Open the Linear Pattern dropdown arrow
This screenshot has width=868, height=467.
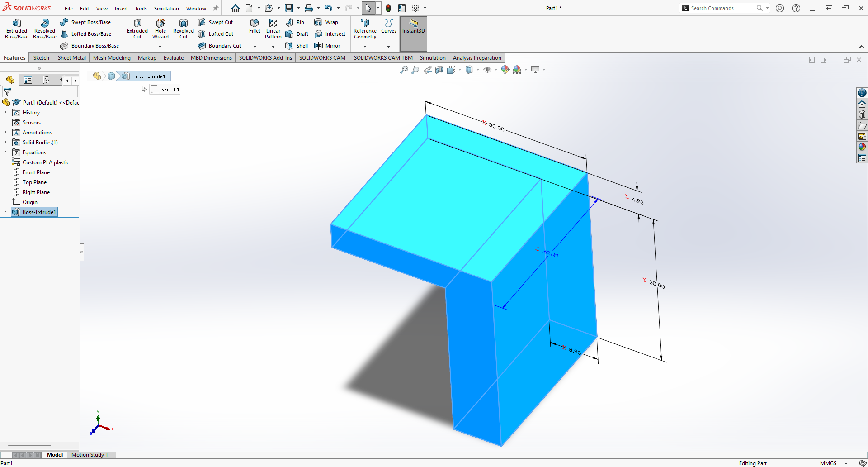tap(273, 47)
